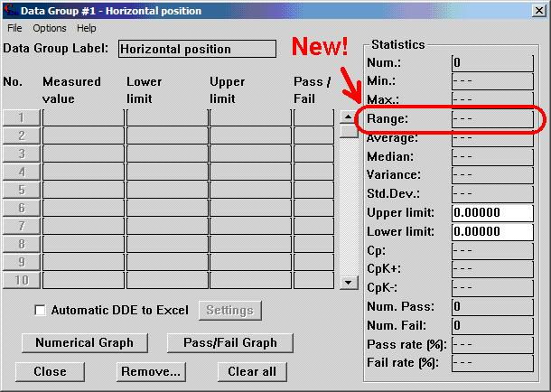Click the greyed Settings button
The image size is (551, 392).
point(229,310)
